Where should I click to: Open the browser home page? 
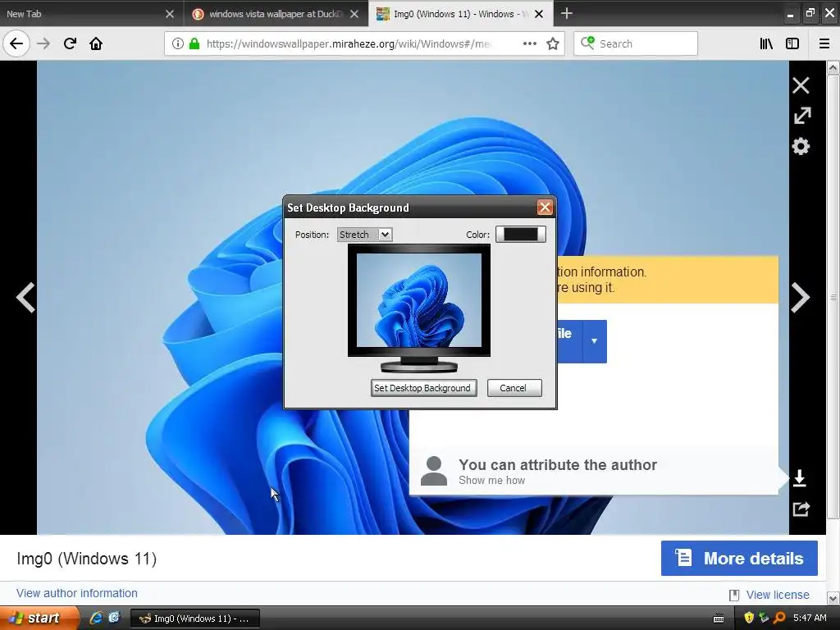point(96,43)
